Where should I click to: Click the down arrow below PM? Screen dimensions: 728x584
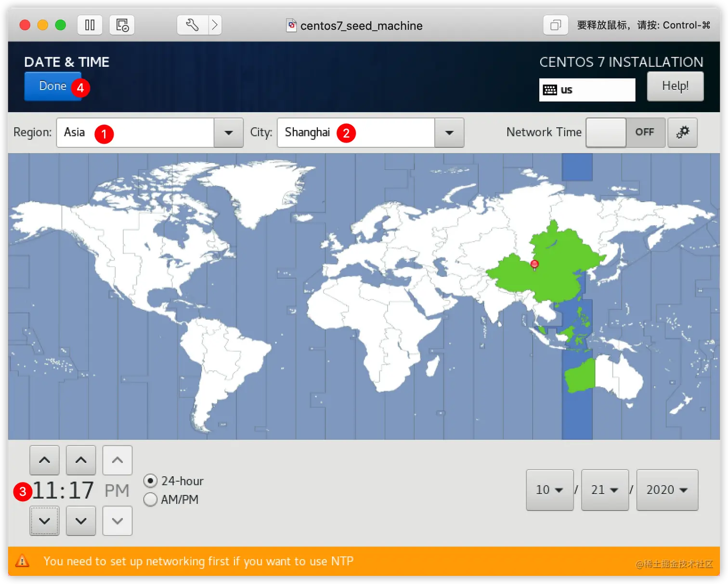tap(117, 521)
